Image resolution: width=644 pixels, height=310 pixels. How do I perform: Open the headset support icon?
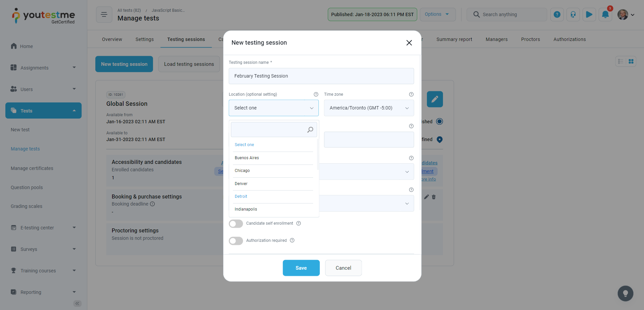coord(573,15)
